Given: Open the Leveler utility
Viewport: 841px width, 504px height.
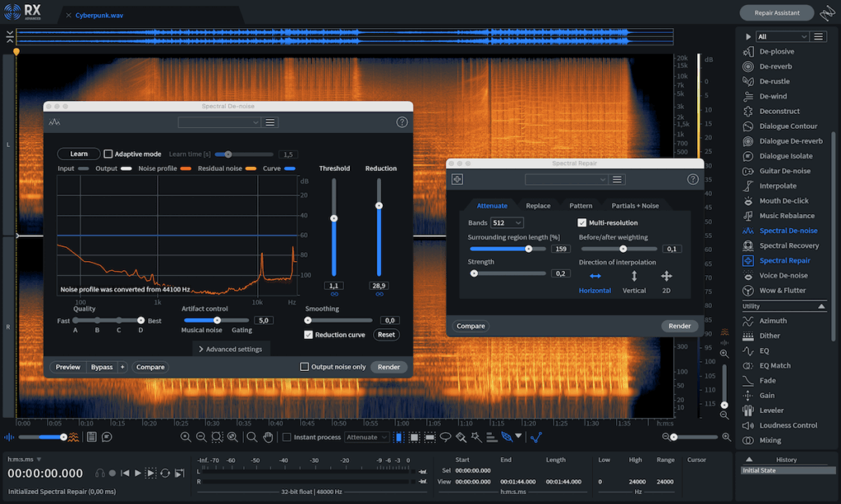Looking at the screenshot, I should pyautogui.click(x=771, y=410).
